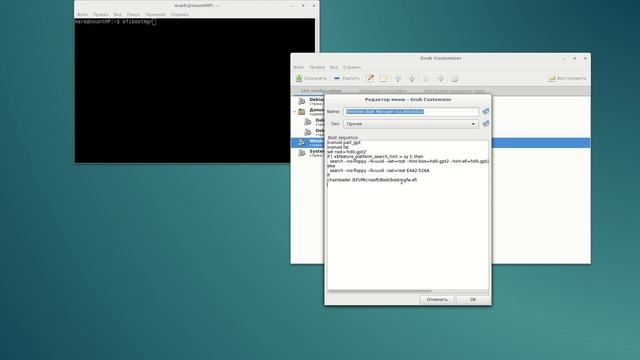Open the Edit menu in the terminal window
Image resolution: width=640 pixels, height=360 pixels.
[100, 14]
